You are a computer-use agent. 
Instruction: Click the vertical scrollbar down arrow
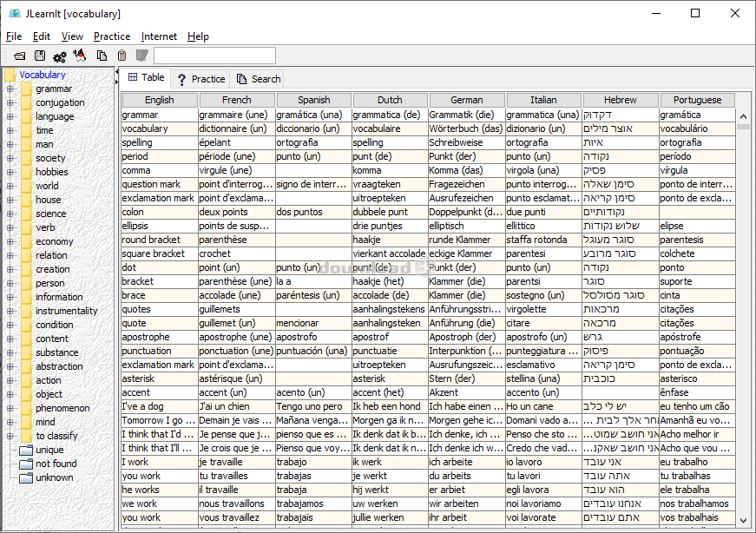click(744, 521)
